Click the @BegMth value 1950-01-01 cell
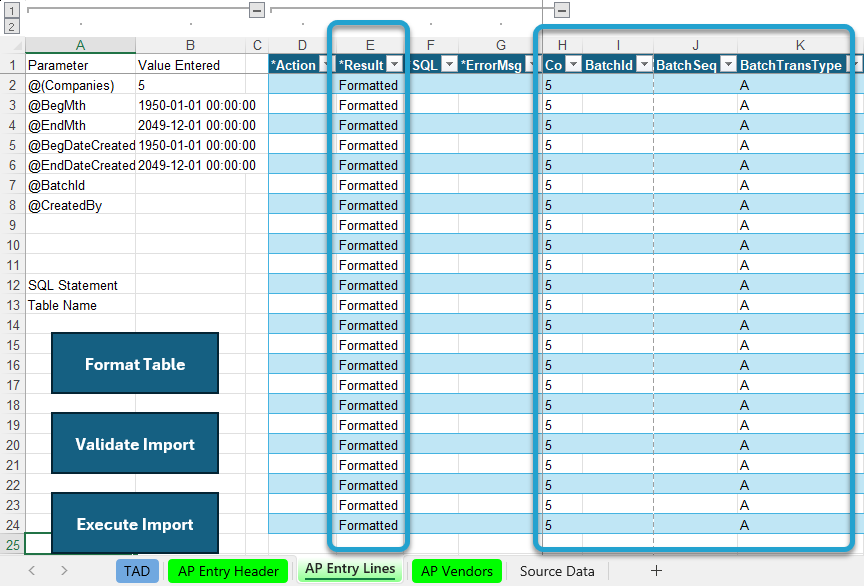This screenshot has height=586, width=864. tap(191, 105)
